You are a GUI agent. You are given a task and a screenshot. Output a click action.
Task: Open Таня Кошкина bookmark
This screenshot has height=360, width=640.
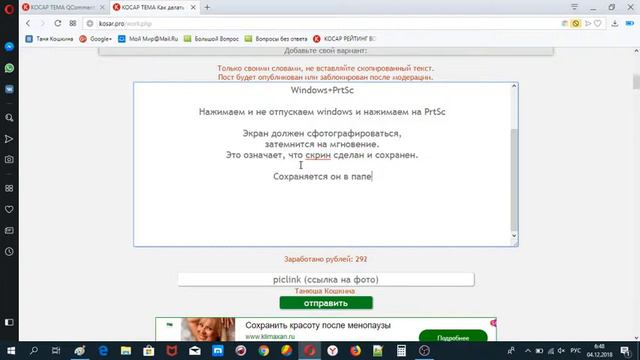point(49,39)
